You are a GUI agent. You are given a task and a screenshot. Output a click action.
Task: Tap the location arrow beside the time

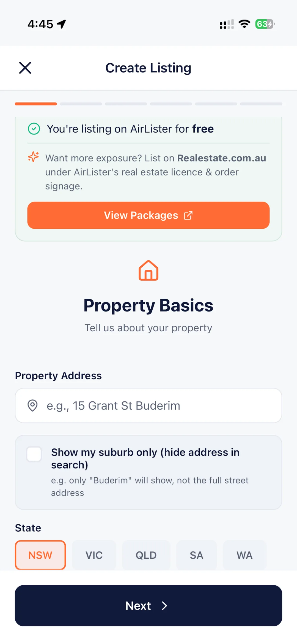[x=61, y=24]
